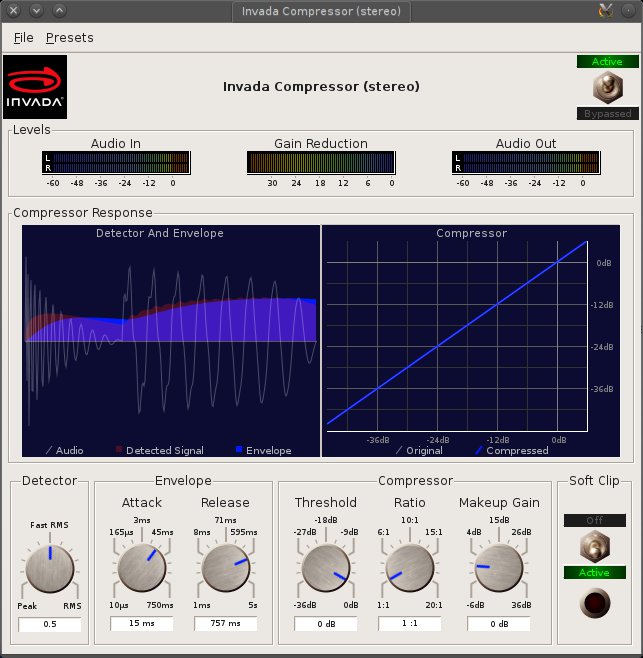643x658 pixels.
Task: Open the File menu
Action: (23, 38)
